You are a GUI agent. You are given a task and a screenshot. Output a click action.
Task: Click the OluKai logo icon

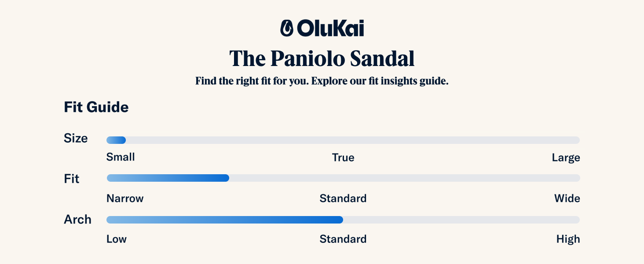click(287, 28)
